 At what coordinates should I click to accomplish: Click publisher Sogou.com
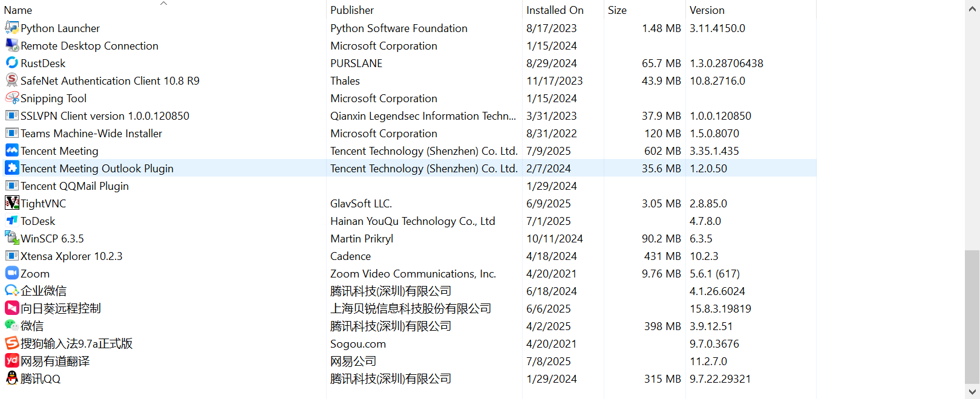358,344
